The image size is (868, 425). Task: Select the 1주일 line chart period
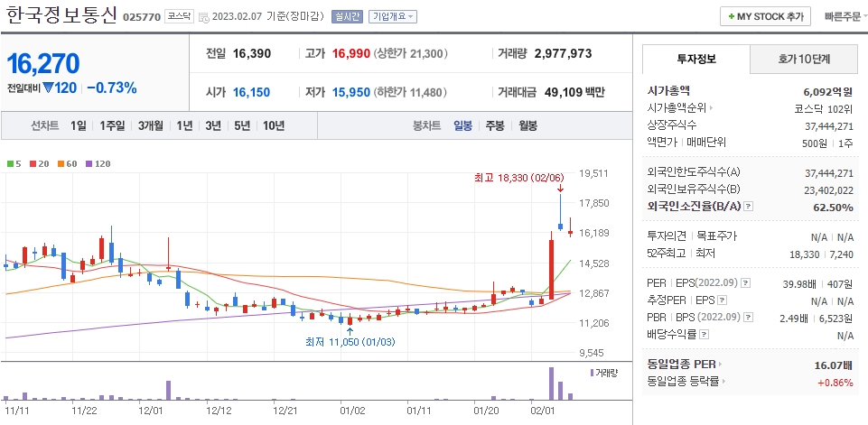point(112,125)
